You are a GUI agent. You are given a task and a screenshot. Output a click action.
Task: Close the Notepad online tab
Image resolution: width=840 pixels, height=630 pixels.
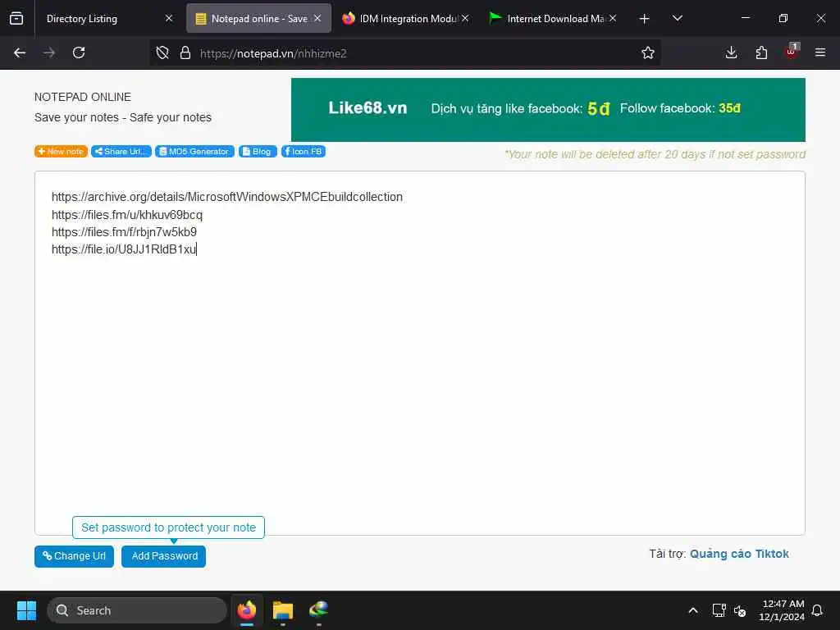(317, 18)
